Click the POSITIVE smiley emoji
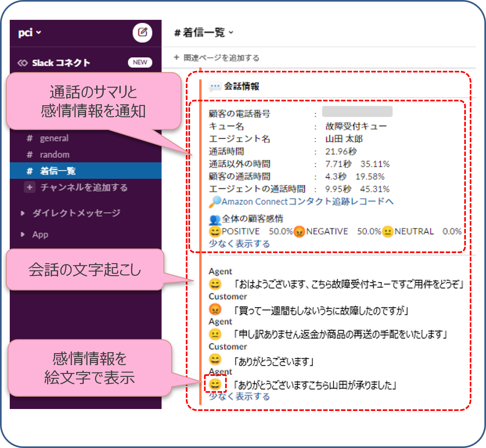This screenshot has width=486, height=448. click(x=215, y=232)
